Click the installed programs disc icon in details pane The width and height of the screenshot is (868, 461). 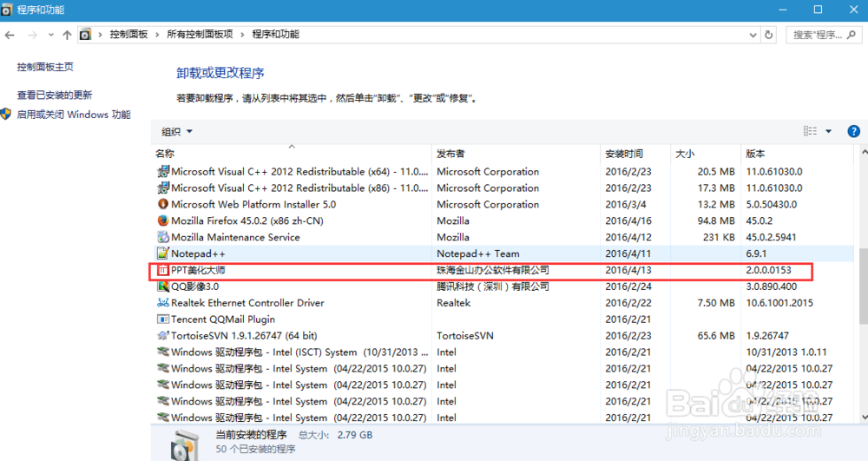click(184, 444)
